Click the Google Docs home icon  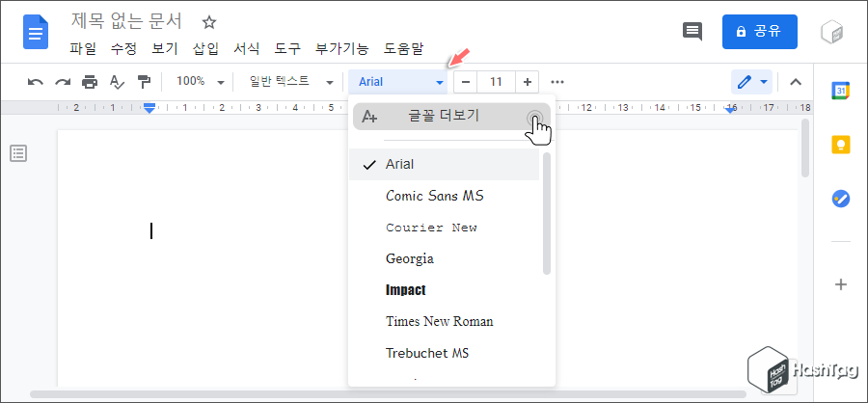[36, 32]
